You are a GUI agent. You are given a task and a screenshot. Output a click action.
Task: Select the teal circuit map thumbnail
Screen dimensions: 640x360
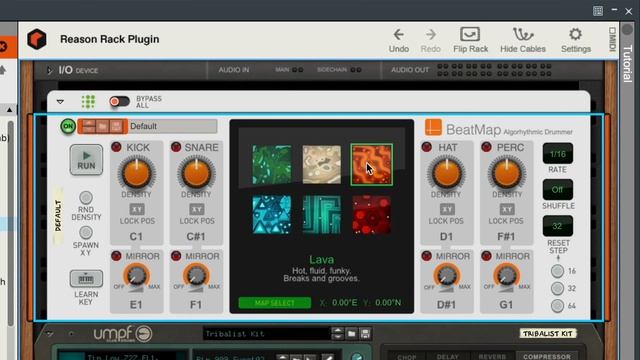click(x=322, y=215)
